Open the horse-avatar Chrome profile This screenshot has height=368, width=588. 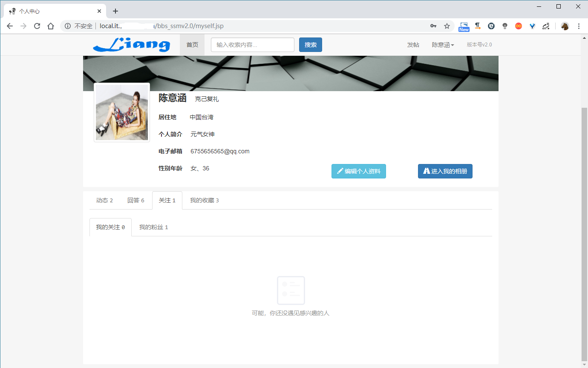pyautogui.click(x=565, y=26)
